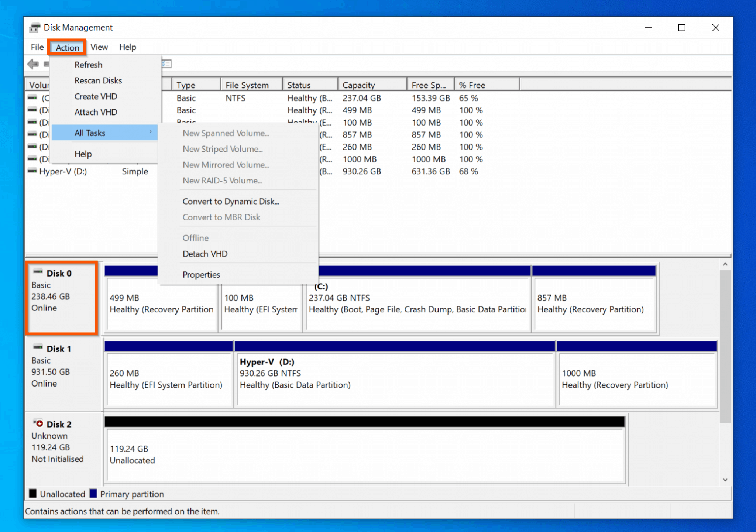Click Attach VHD in the Action menu
756x532 pixels.
96,112
